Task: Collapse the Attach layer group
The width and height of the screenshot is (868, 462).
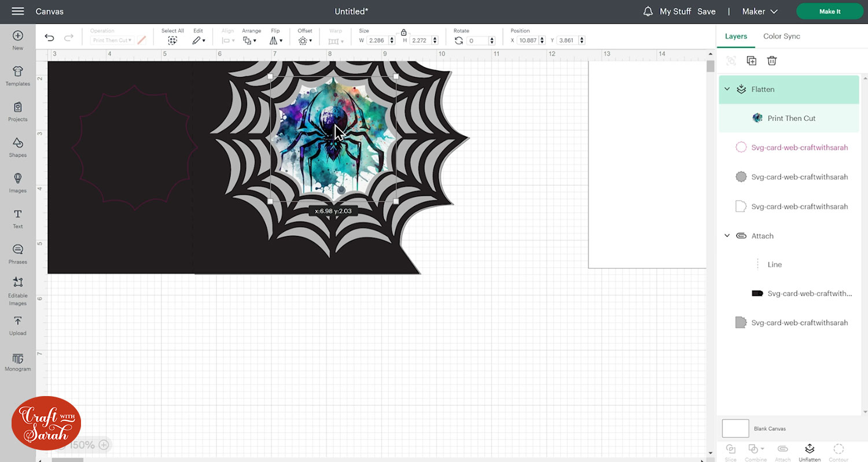Action: (x=727, y=236)
